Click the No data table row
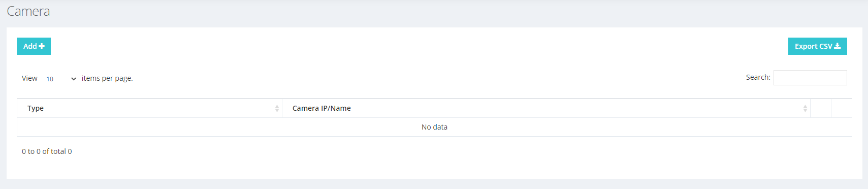 click(x=434, y=127)
